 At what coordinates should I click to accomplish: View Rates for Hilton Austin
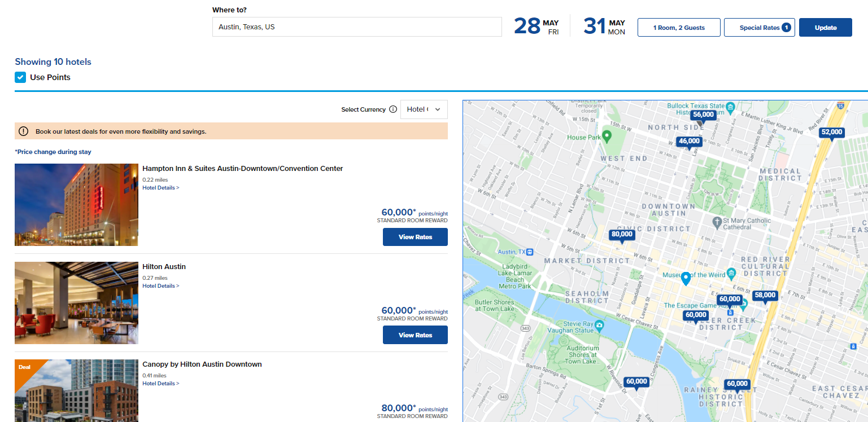point(415,335)
